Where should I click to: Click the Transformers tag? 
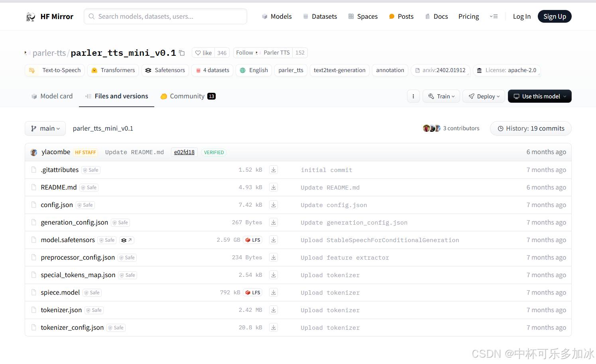[x=113, y=70]
